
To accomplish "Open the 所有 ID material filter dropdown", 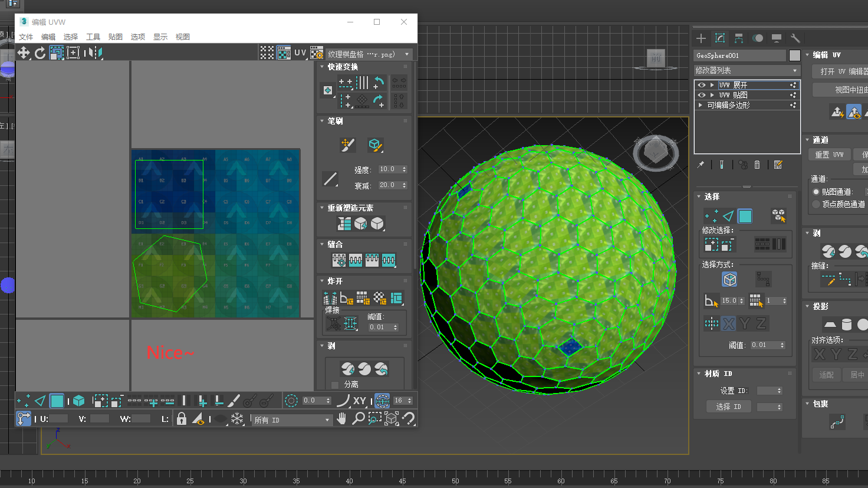I will 292,420.
